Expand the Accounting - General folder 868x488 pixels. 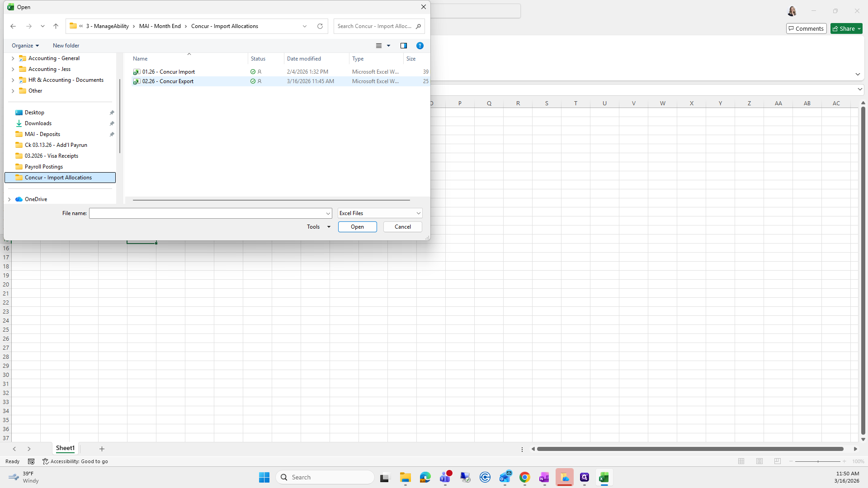[x=13, y=58]
